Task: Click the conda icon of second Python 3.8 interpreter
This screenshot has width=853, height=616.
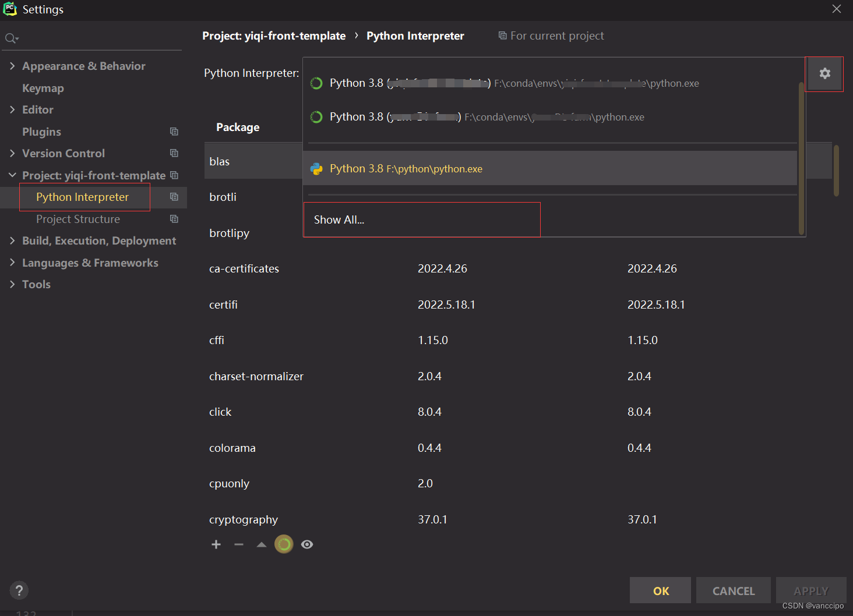Action: [316, 117]
